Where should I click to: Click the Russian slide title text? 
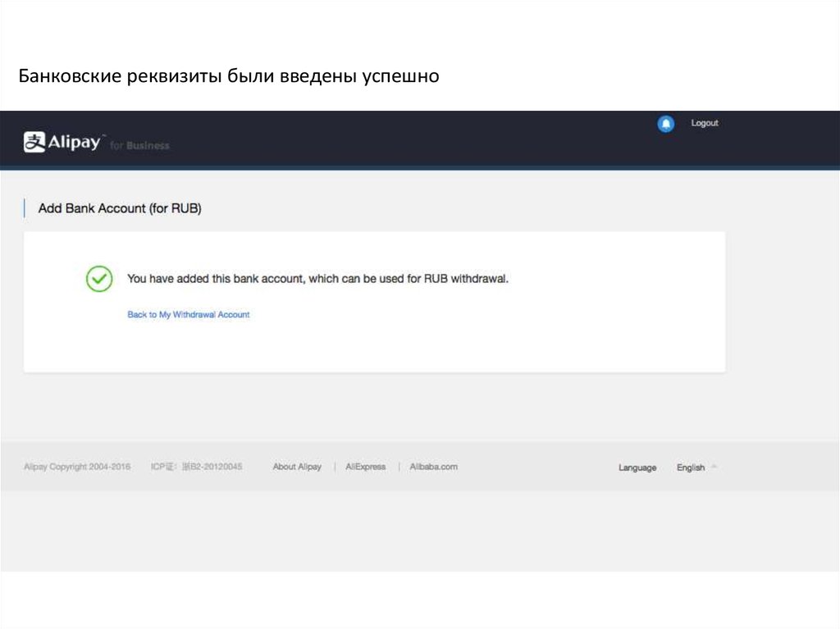coord(230,77)
